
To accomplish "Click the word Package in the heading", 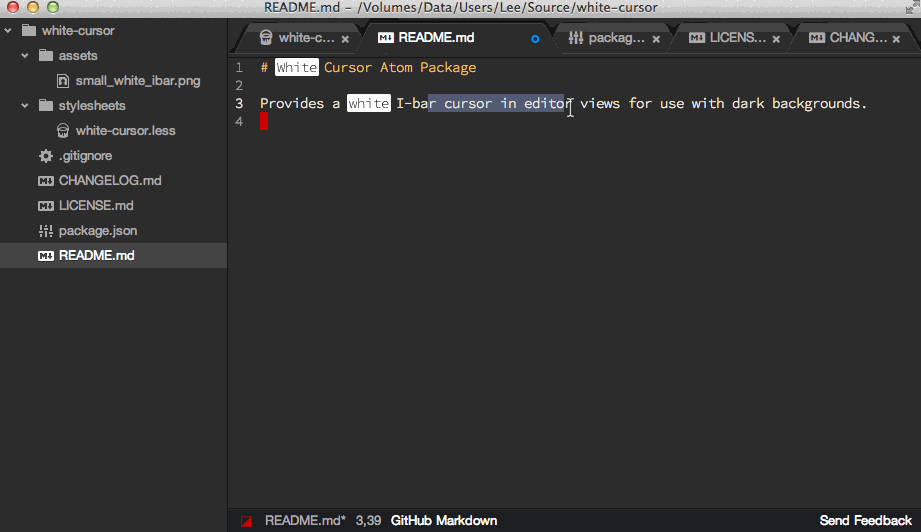I will 448,68.
